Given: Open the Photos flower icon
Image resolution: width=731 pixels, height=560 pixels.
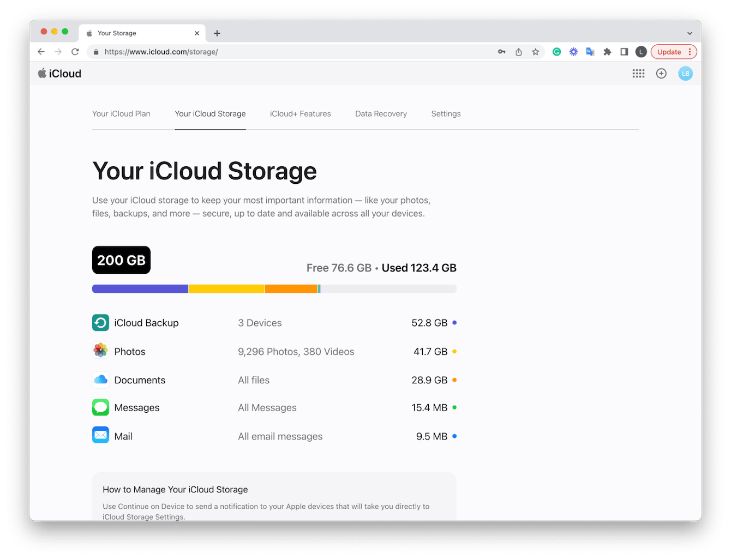Looking at the screenshot, I should click(100, 351).
